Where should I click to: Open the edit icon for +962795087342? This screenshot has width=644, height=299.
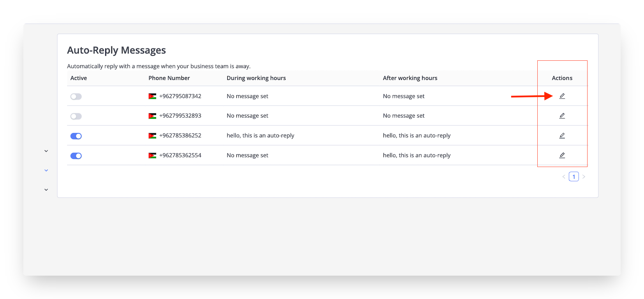(562, 96)
